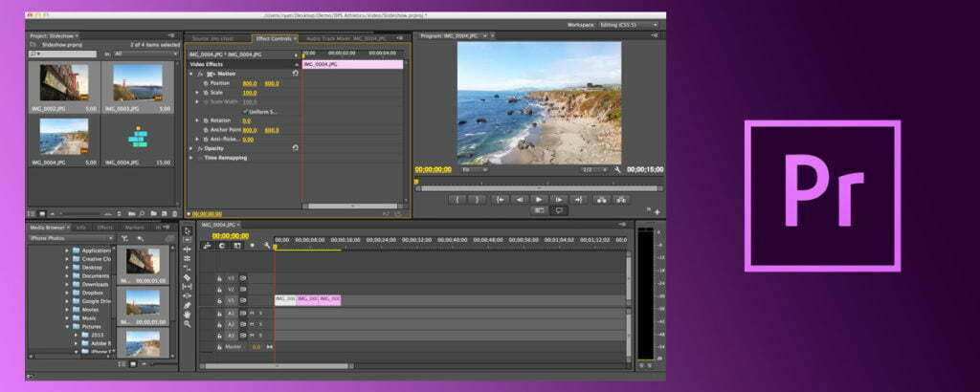The width and height of the screenshot is (980, 392).
Task: Expand the Scale property
Action: click(x=197, y=93)
